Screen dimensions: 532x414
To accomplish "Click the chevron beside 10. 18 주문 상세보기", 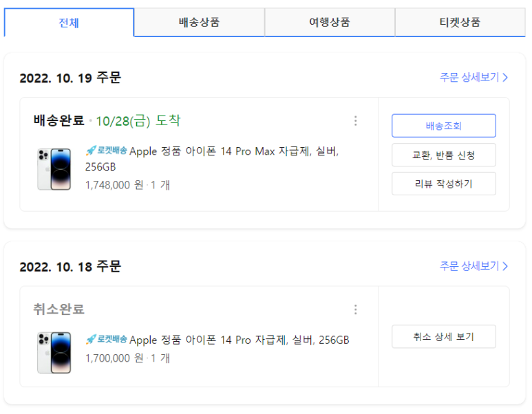I will [x=505, y=266].
